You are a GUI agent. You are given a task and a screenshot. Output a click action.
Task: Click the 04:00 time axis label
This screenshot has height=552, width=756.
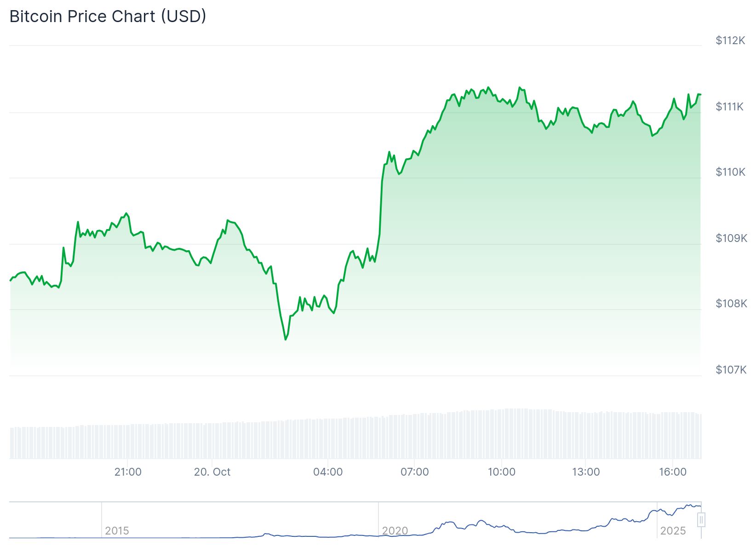click(x=328, y=472)
